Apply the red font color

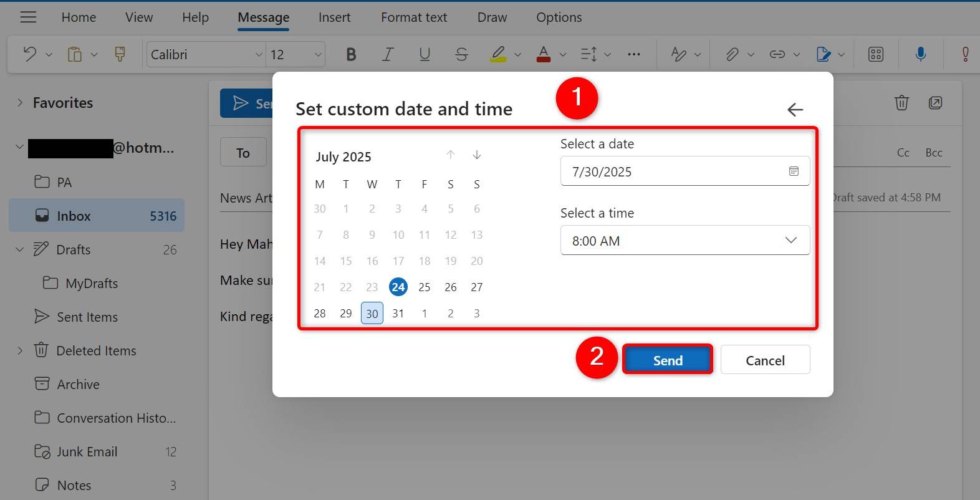click(544, 54)
